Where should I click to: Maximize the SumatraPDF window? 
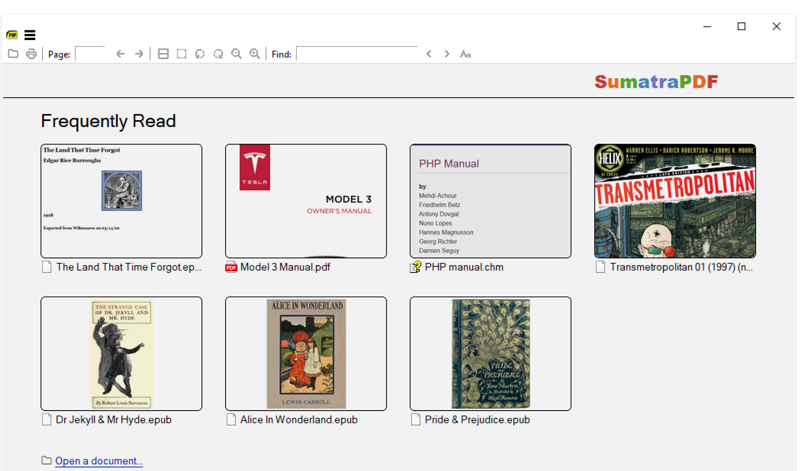741,27
